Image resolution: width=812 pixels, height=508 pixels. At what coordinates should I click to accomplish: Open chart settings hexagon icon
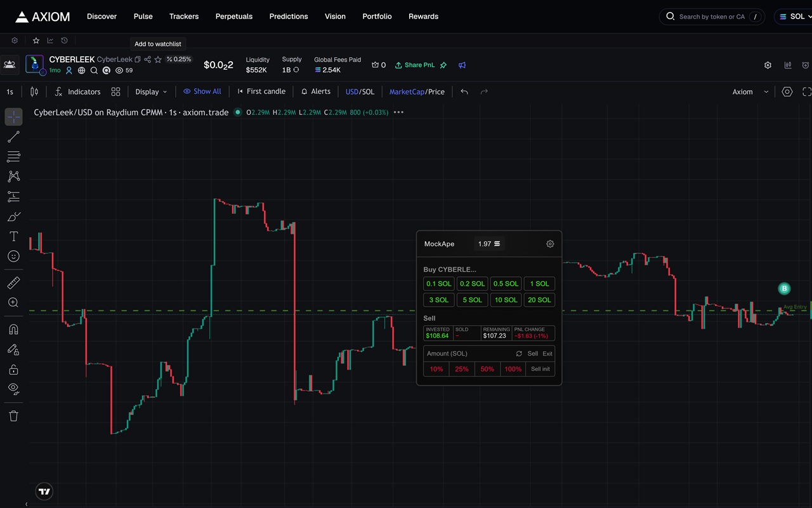click(x=787, y=91)
